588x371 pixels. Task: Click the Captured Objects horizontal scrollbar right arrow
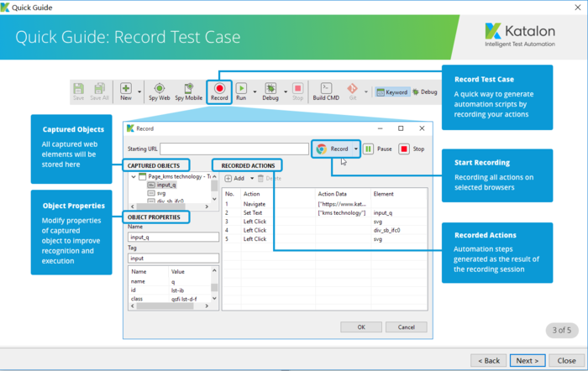[207, 206]
